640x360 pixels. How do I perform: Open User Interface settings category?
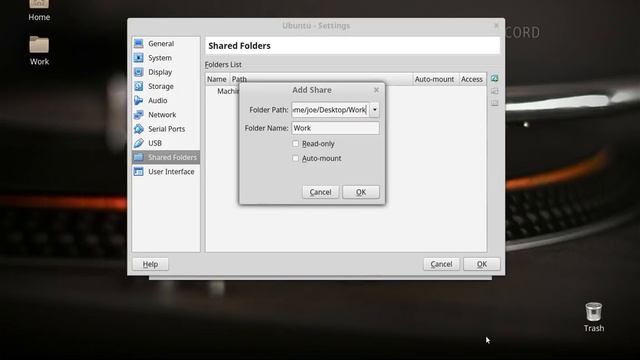[166, 172]
